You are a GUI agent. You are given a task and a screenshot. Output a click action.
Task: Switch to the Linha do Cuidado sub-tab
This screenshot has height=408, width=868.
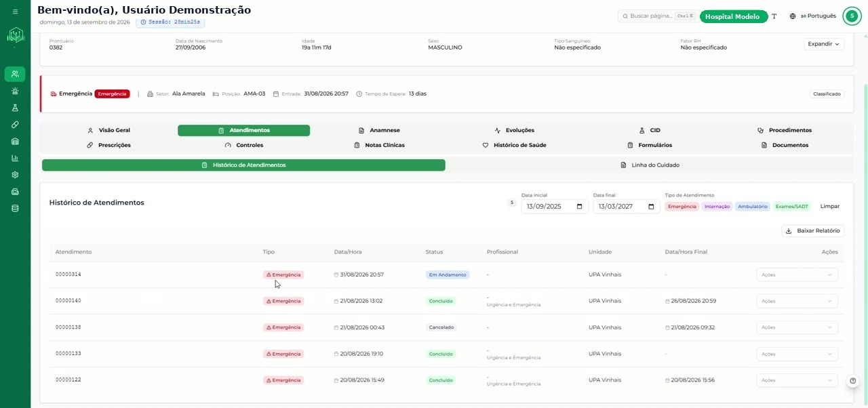pos(650,165)
